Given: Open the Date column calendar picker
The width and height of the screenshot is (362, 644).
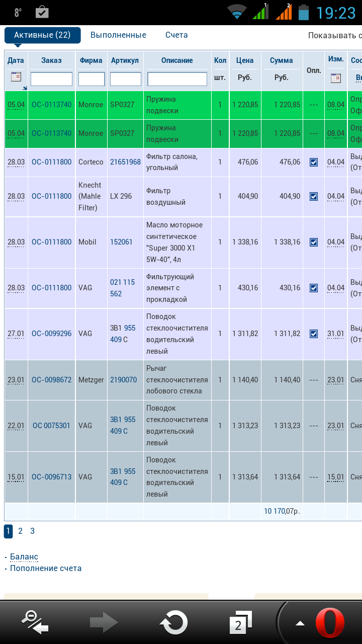Looking at the screenshot, I should 16,77.
